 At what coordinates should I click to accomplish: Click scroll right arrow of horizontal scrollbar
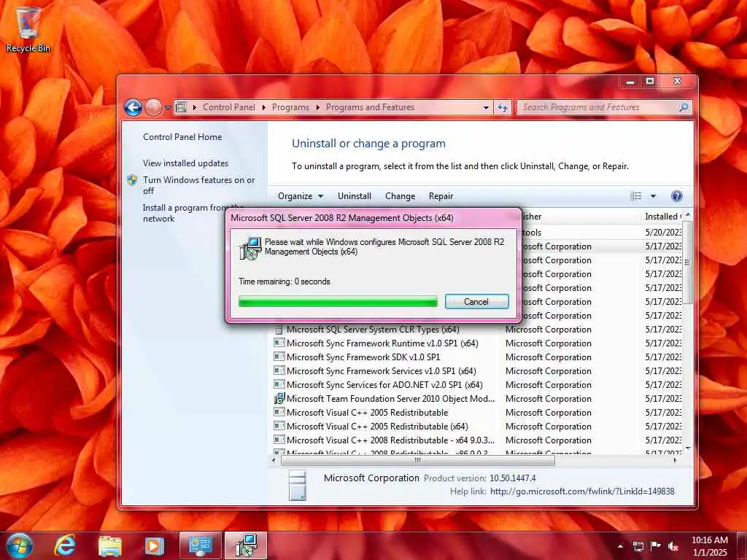(675, 461)
